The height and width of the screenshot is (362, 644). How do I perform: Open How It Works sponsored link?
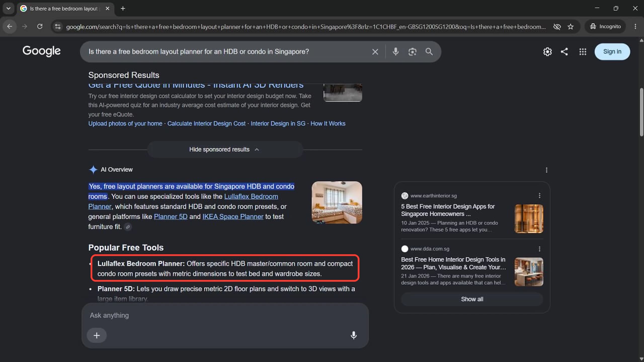328,124
